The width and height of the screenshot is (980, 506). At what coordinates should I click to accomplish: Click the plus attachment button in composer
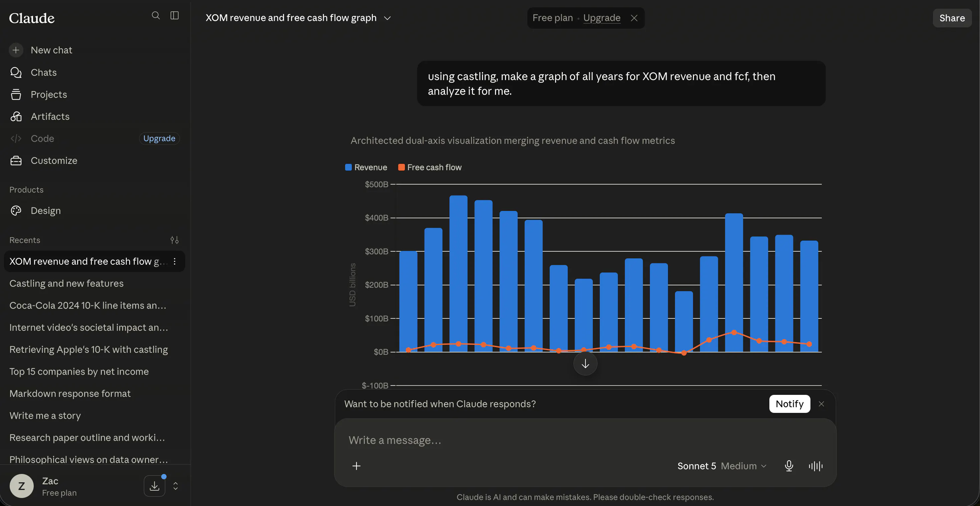pos(356,466)
